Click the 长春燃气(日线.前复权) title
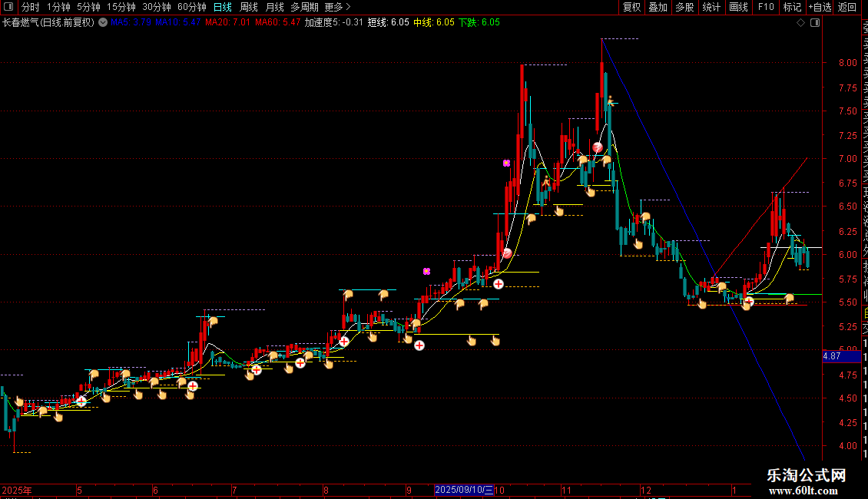Screen dimensions: 868x499 (x=48, y=23)
